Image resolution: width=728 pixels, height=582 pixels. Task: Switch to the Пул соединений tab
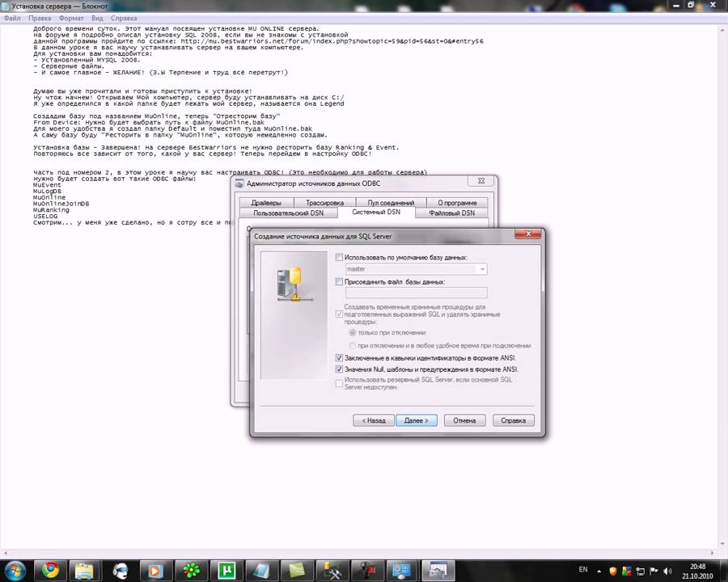click(x=391, y=203)
